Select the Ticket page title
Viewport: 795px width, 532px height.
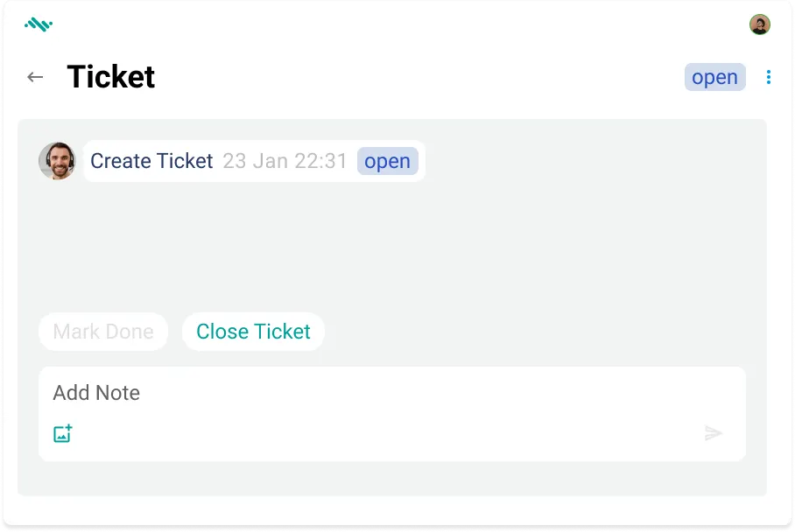coord(110,77)
